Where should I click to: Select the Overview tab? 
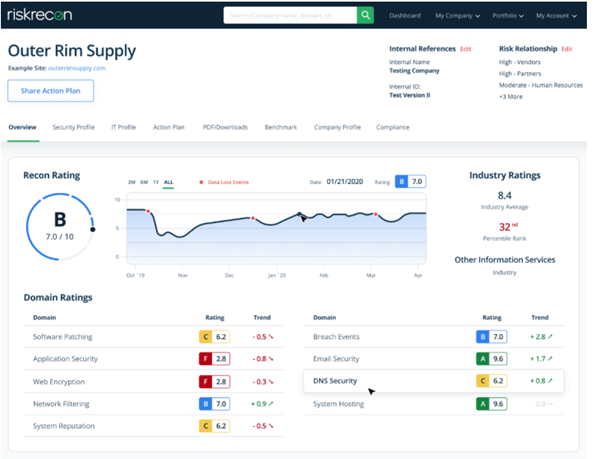pos(22,127)
